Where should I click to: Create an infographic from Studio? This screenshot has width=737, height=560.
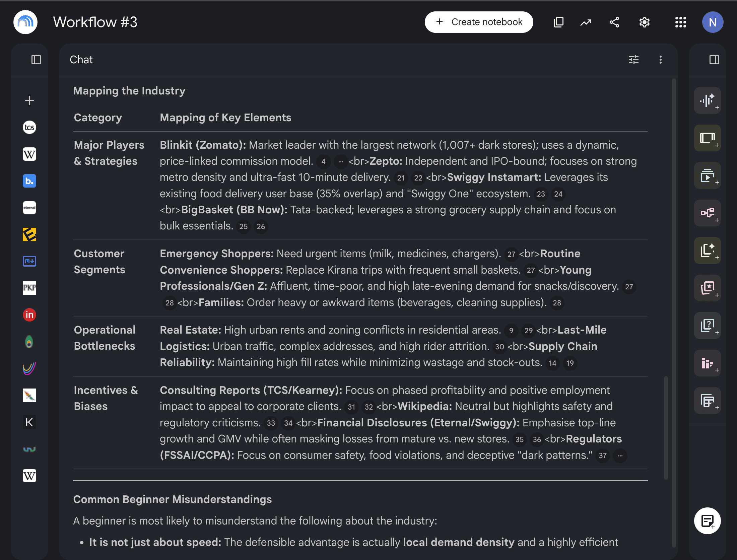[x=707, y=363]
